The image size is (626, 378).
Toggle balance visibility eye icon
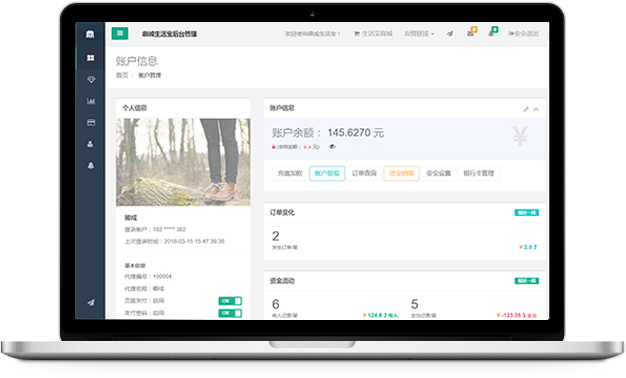pyautogui.click(x=332, y=146)
